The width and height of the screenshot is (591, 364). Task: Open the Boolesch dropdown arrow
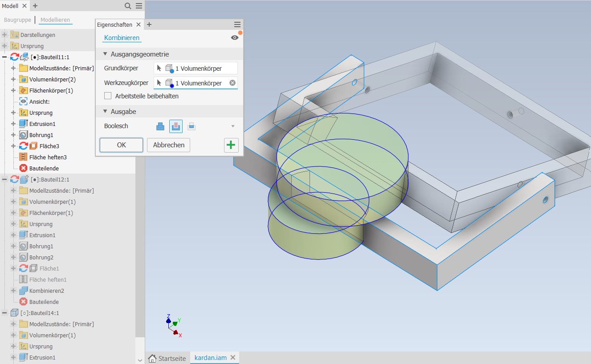point(232,126)
